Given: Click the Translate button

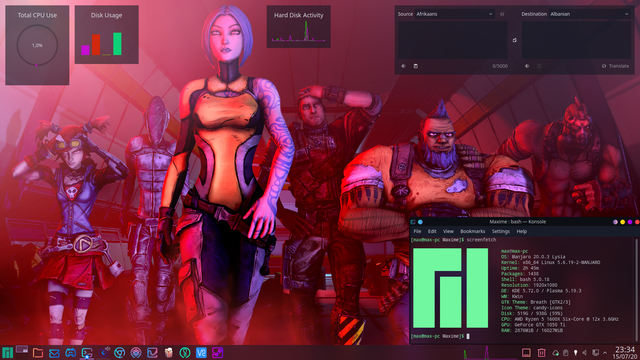Looking at the screenshot, I should point(615,66).
